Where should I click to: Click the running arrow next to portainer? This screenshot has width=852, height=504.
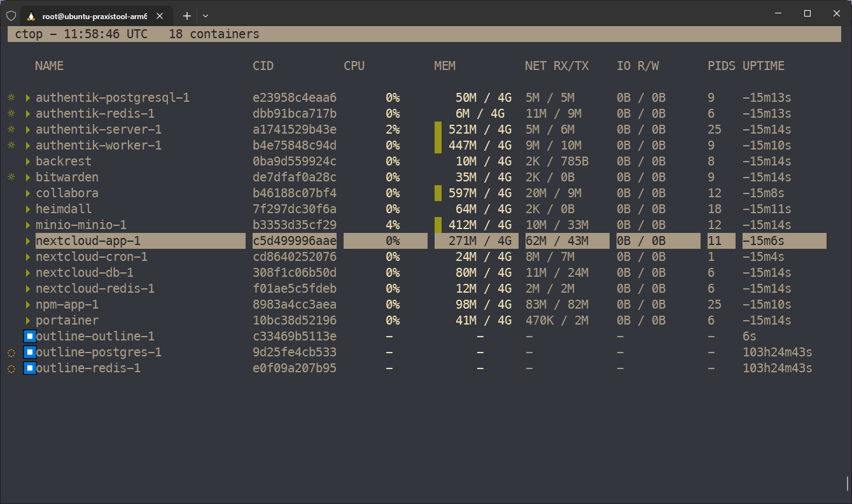pos(28,321)
